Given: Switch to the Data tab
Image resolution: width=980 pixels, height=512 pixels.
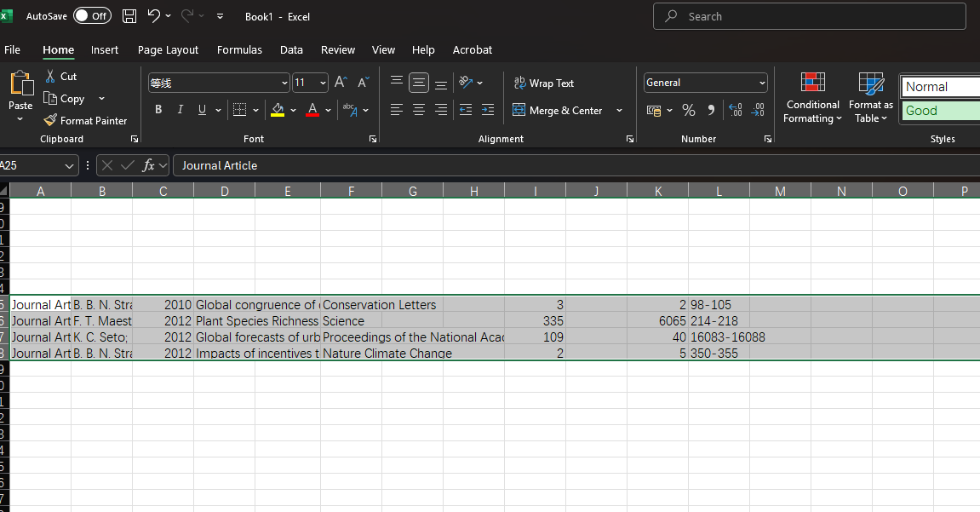Looking at the screenshot, I should [x=291, y=50].
